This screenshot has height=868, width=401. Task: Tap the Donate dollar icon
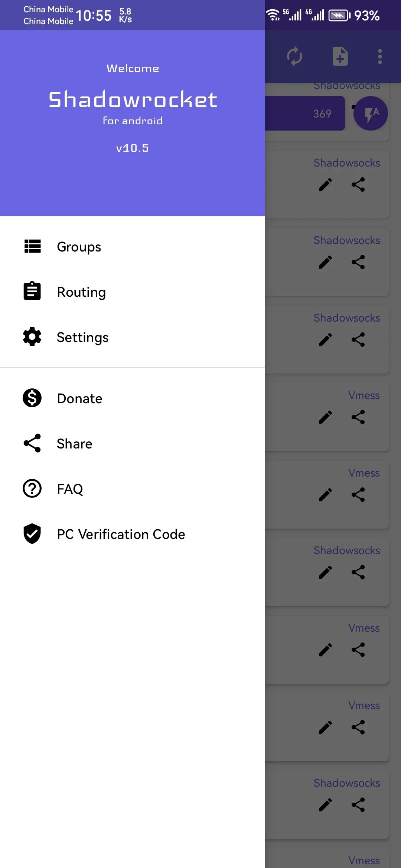pos(32,398)
